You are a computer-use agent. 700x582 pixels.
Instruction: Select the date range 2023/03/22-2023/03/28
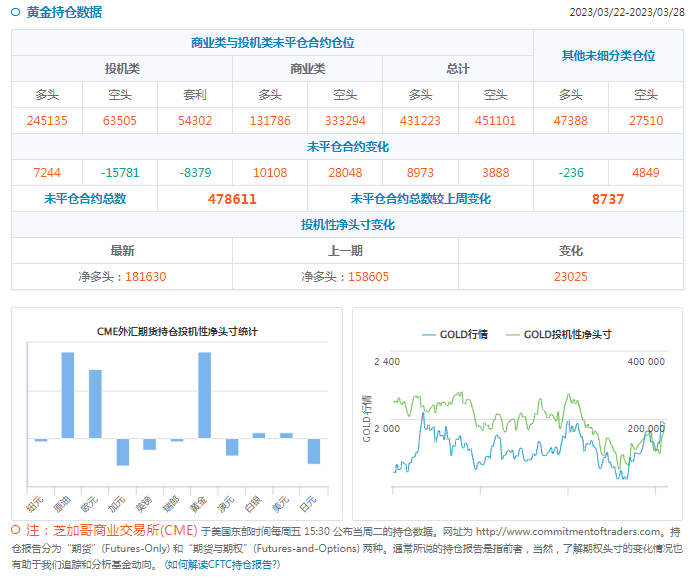[627, 12]
